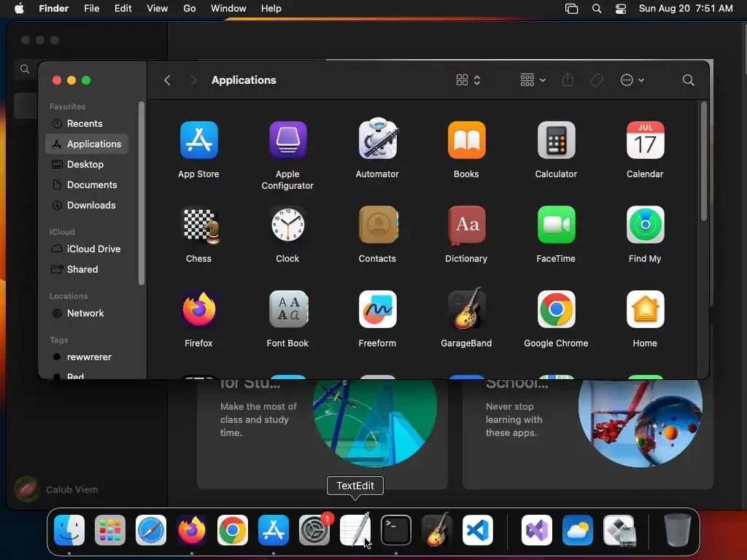The width and height of the screenshot is (747, 560).
Task: Open the More actions ellipsis dropdown
Action: 632,80
